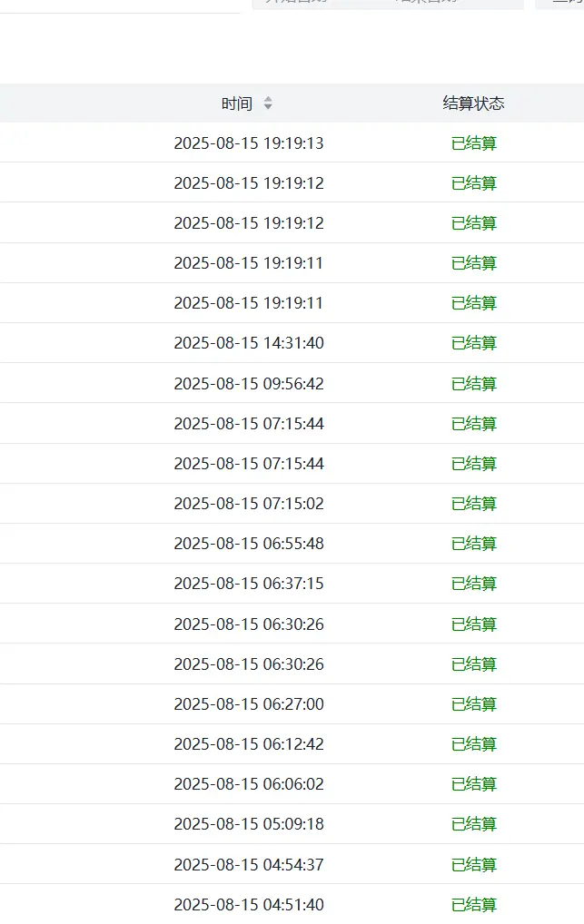Click the timestamp 2025-08-15 06:55:48
This screenshot has width=584, height=924.
[249, 544]
